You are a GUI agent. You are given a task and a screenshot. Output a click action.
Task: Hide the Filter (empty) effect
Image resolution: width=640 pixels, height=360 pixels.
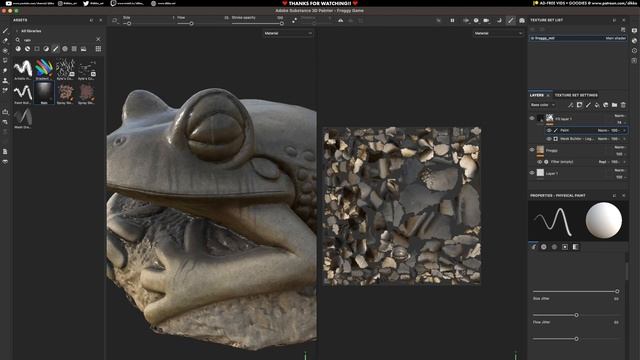click(540, 162)
